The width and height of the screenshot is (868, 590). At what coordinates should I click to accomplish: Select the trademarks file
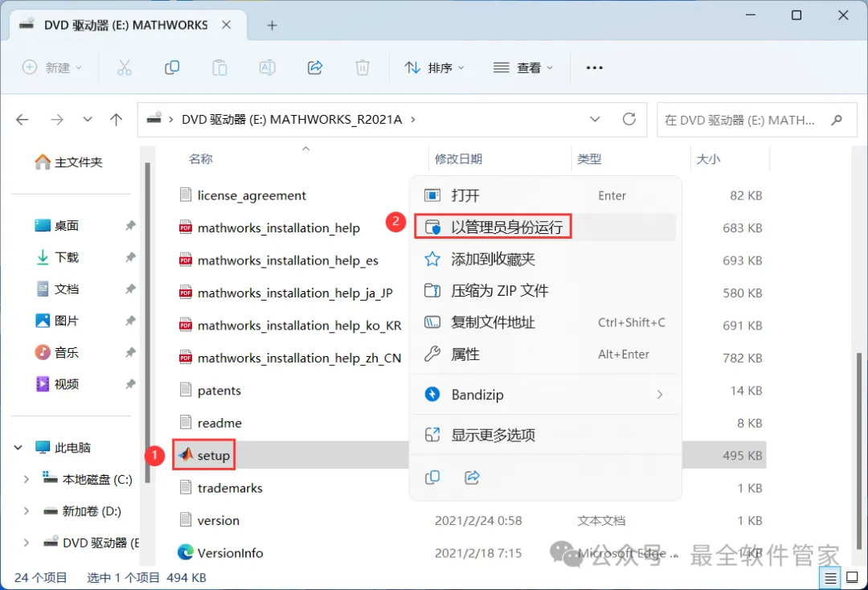click(222, 488)
